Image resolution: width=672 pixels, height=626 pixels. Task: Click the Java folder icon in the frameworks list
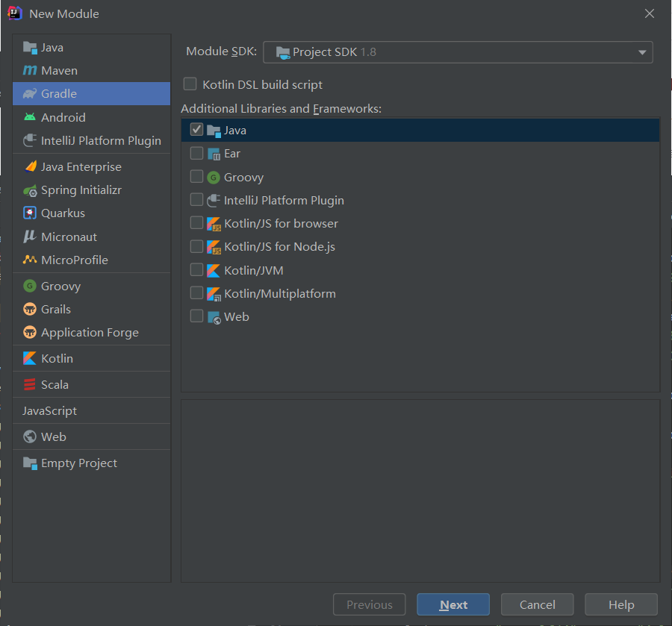tap(214, 131)
